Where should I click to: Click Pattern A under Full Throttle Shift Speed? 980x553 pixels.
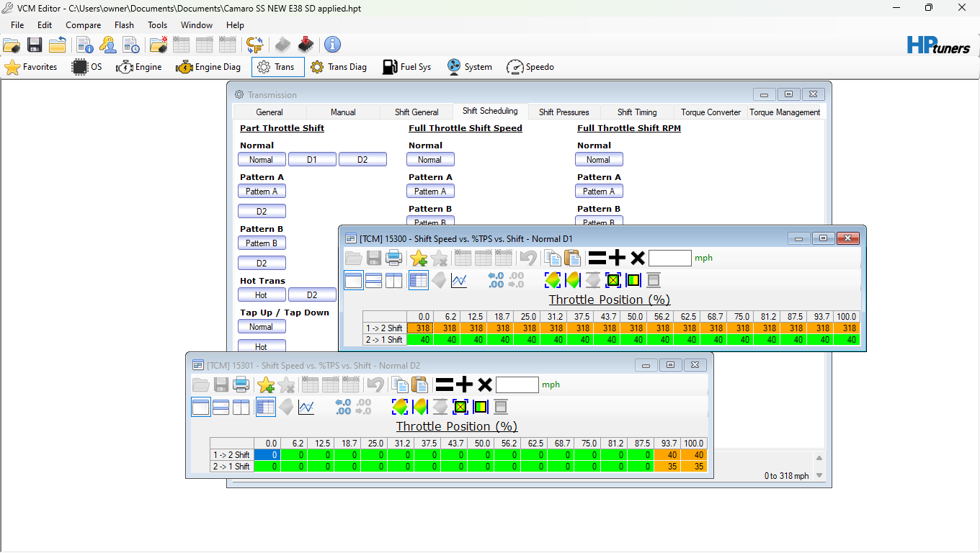[430, 192]
